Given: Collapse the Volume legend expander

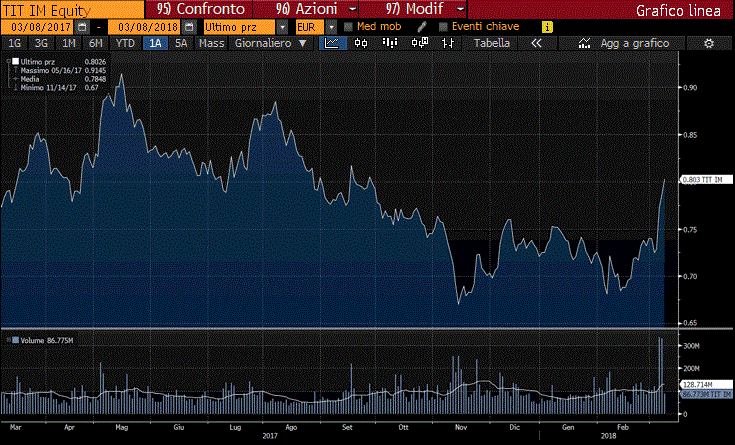Looking at the screenshot, I should (x=8, y=340).
